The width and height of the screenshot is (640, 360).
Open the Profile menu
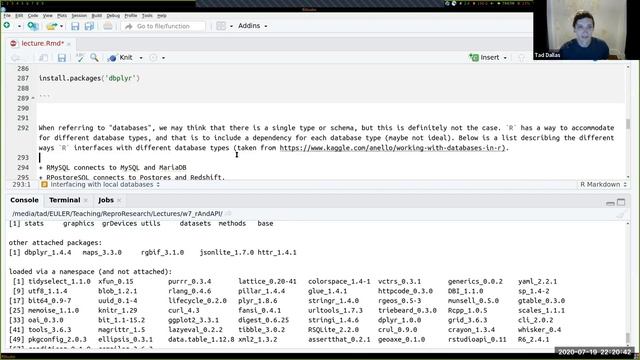[x=131, y=16]
